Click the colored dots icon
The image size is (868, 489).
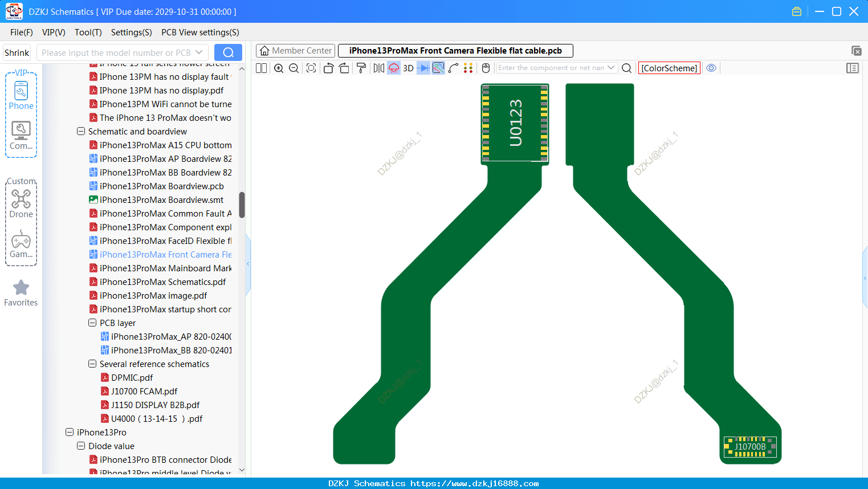468,68
